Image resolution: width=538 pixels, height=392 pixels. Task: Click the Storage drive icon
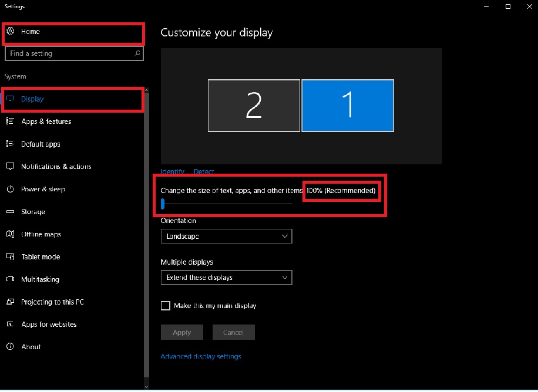(x=10, y=212)
